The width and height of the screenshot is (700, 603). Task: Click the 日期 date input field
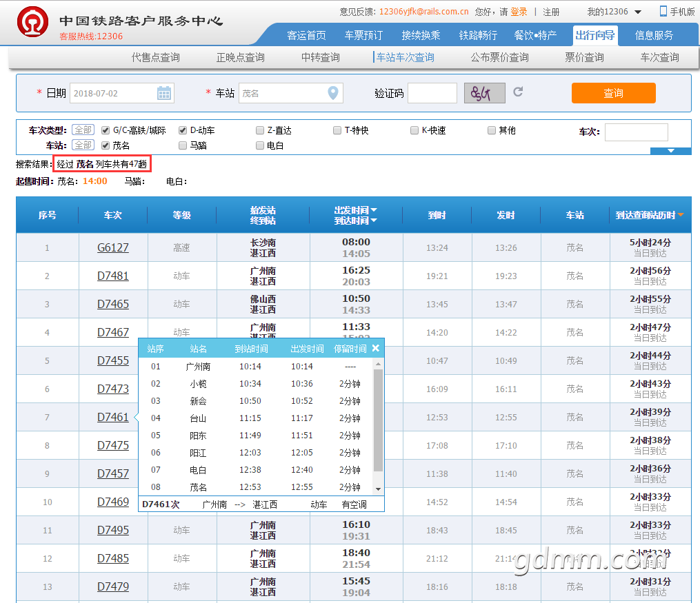coord(122,93)
